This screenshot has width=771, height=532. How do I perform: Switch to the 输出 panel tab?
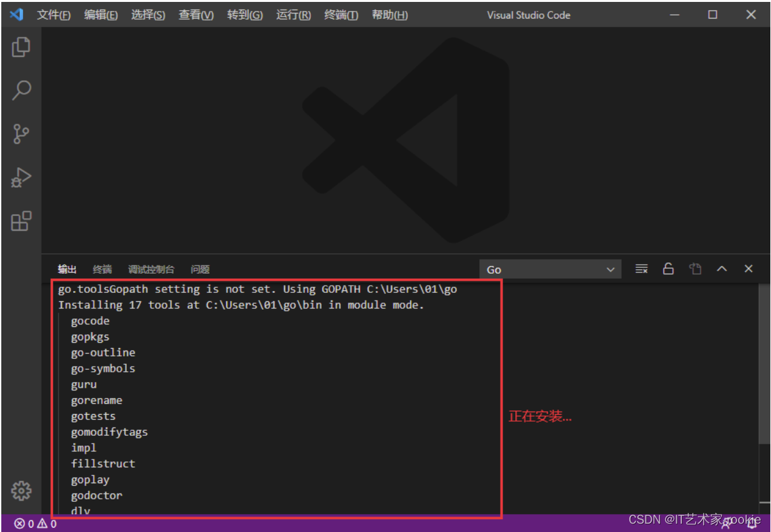(67, 269)
